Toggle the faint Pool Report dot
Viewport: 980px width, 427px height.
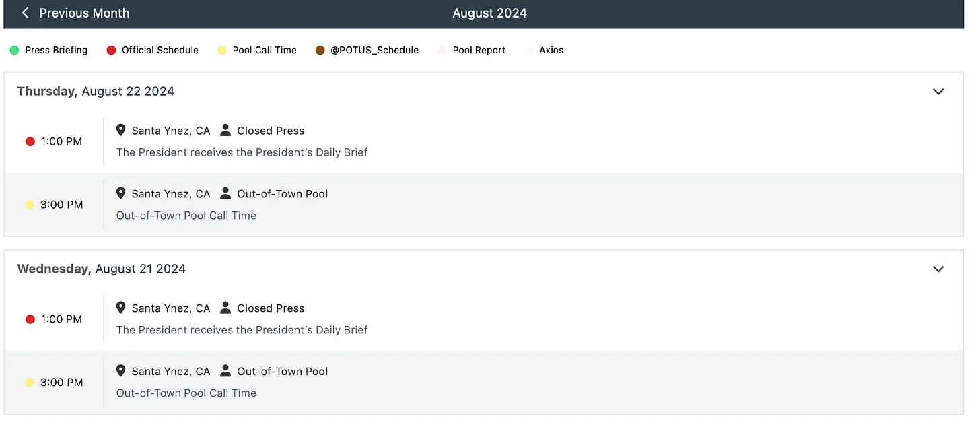[x=442, y=50]
